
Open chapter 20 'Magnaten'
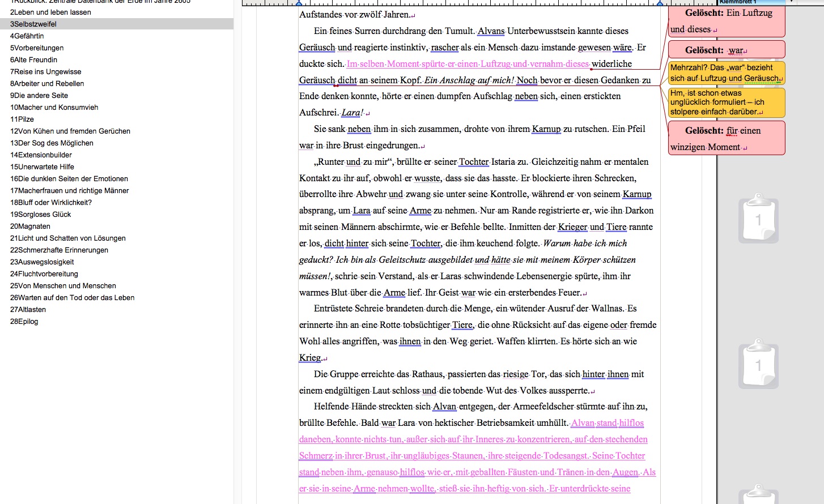point(116,226)
